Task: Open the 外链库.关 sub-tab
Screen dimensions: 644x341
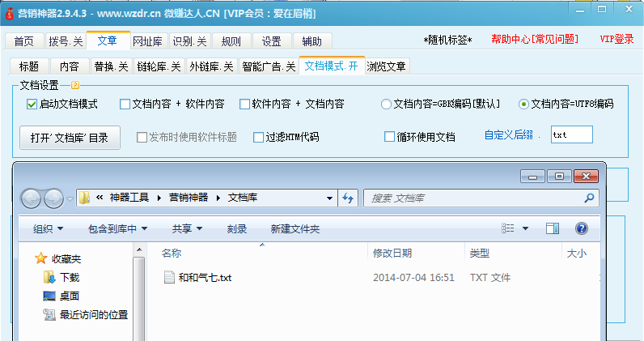Action: (x=211, y=66)
